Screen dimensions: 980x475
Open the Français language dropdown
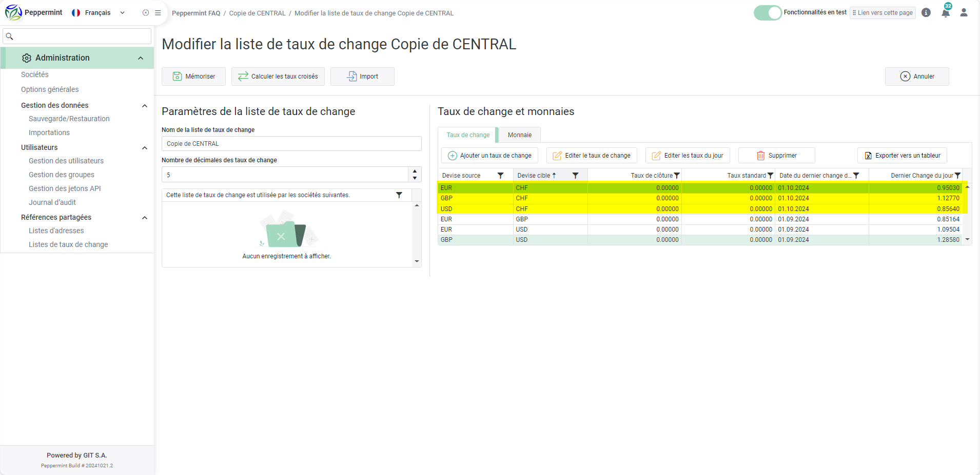pos(99,13)
